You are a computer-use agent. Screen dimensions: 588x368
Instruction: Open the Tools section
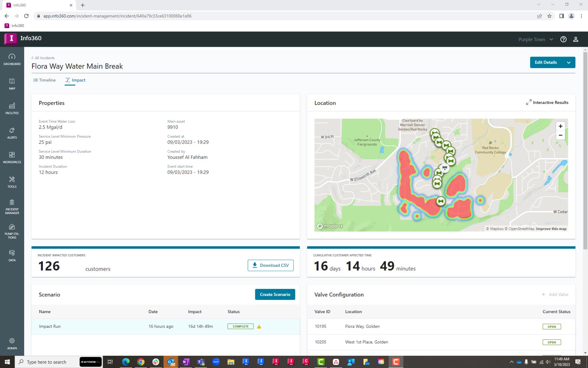12,182
